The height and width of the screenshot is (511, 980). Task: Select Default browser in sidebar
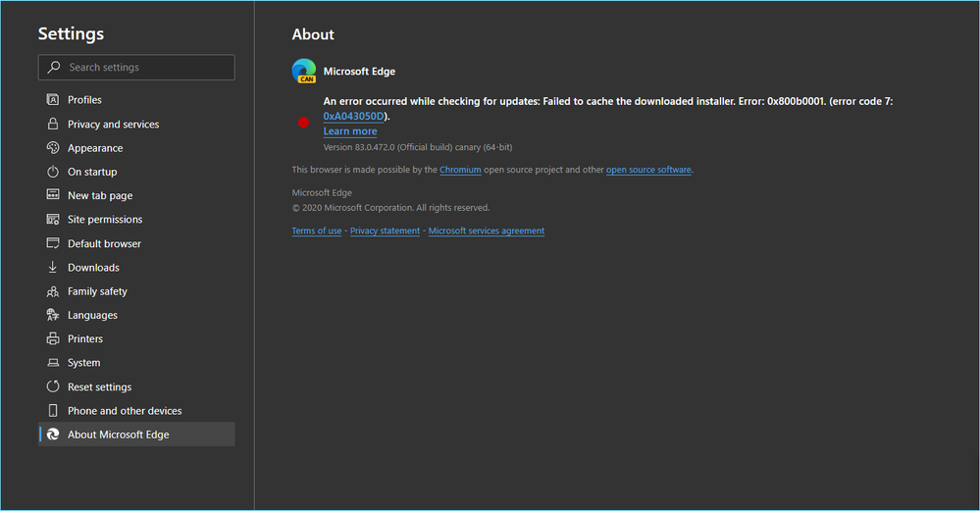104,243
